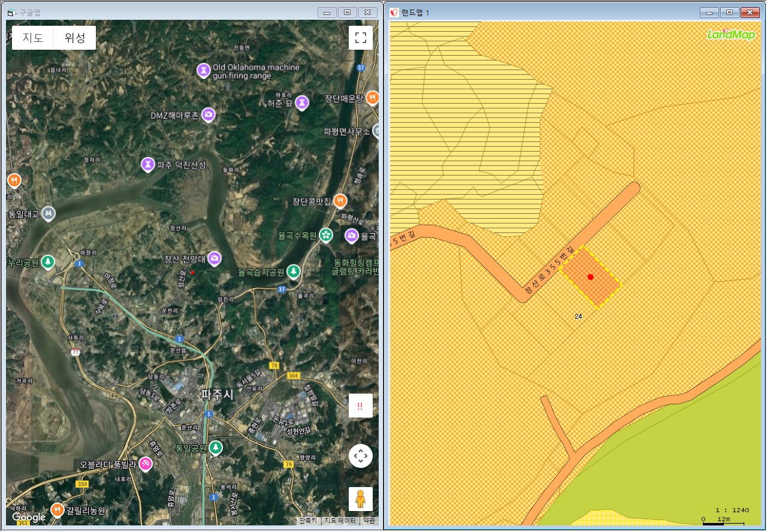
Task: Open the 단축키 keyboard shortcuts link
Action: click(x=309, y=521)
